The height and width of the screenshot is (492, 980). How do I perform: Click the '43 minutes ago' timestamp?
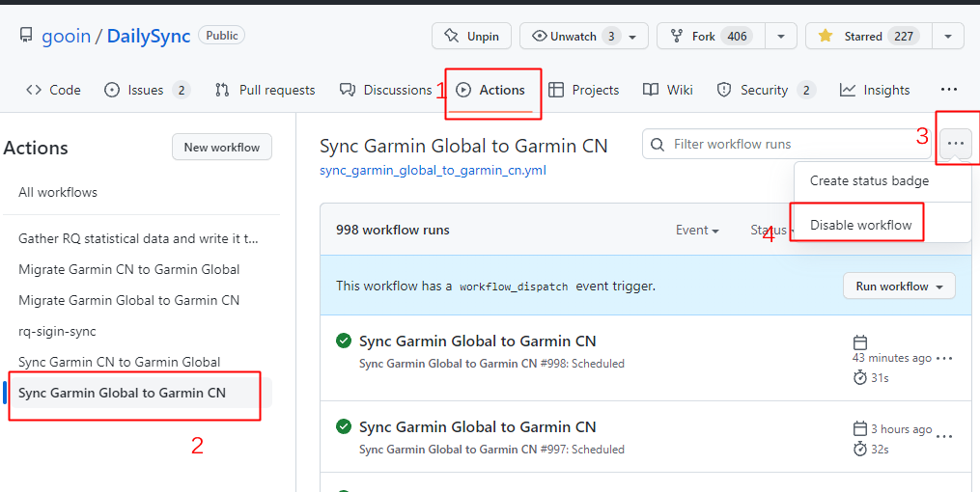[x=892, y=358]
